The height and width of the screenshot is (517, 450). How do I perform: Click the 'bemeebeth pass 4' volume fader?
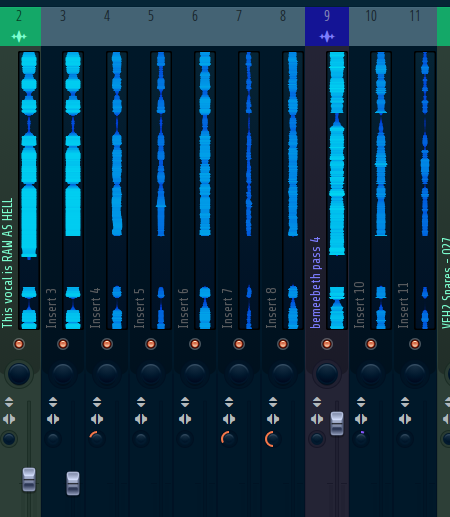[337, 424]
